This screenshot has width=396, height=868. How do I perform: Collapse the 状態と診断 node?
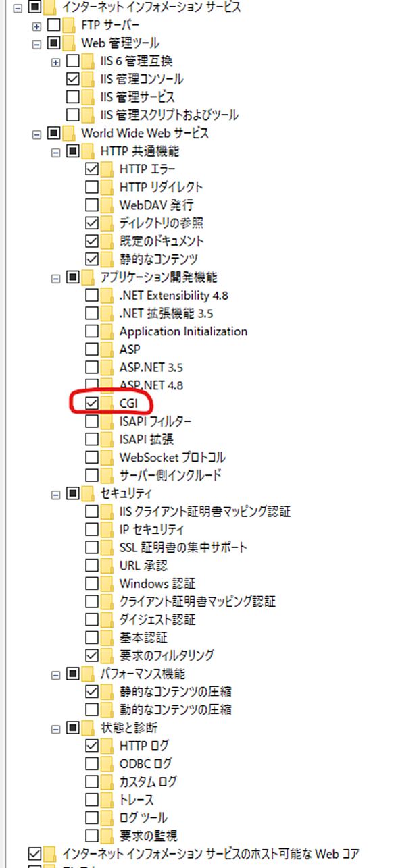[56, 728]
